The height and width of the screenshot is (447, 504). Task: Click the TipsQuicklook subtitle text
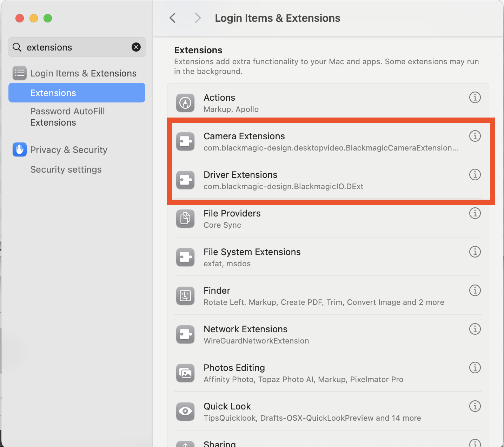coord(312,418)
